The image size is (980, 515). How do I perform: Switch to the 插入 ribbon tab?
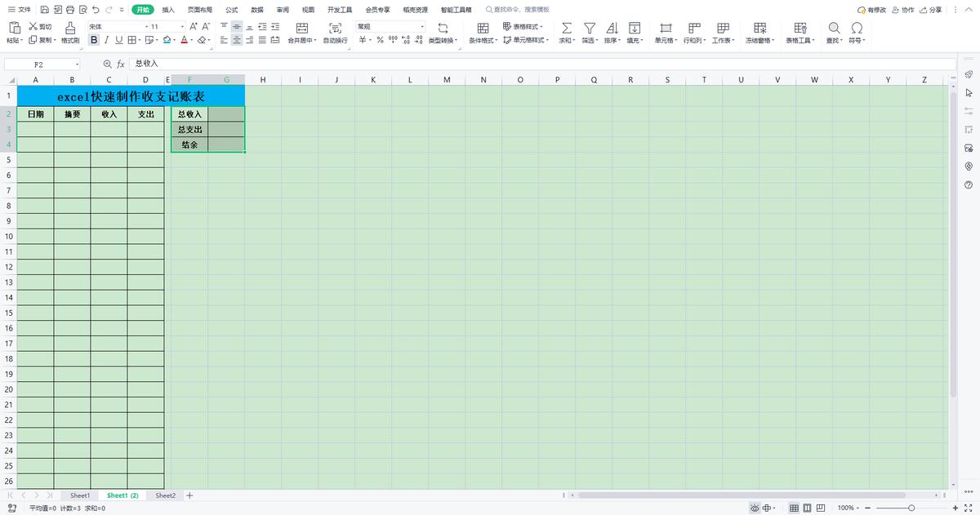[168, 10]
